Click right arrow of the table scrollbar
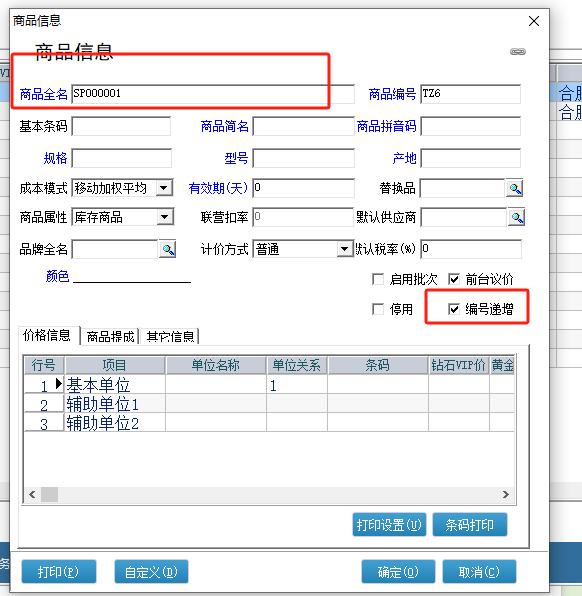 506,495
